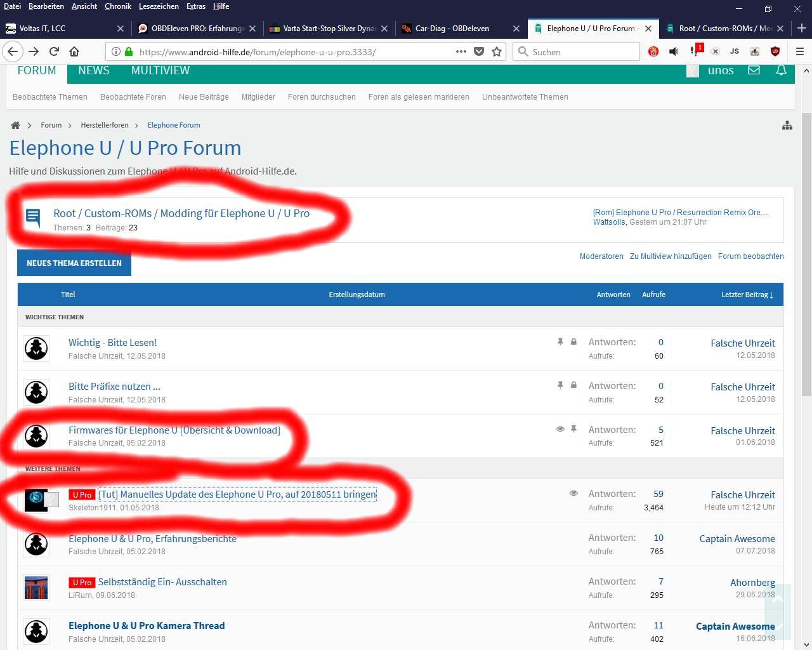This screenshot has width=812, height=650.
Task: Click LiRum's avatar on Selbstständig thread
Action: [36, 588]
